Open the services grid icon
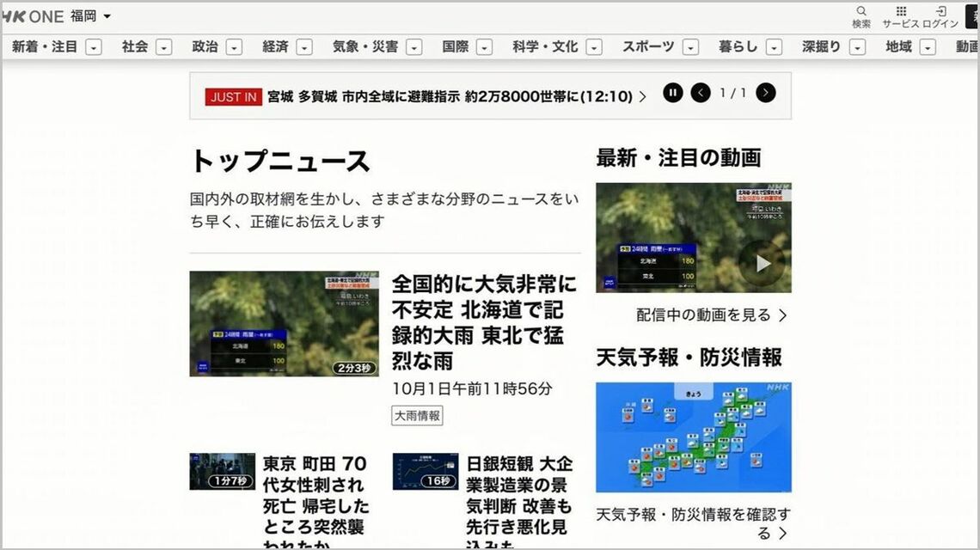980x550 pixels. [901, 12]
